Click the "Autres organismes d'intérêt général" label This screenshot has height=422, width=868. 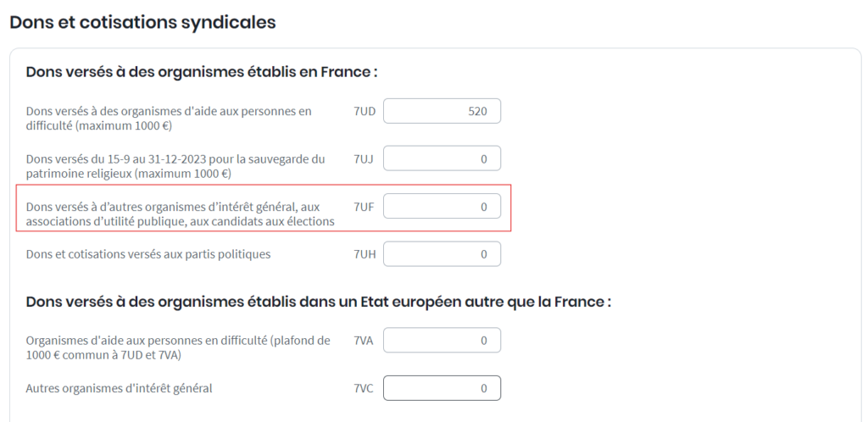click(119, 388)
